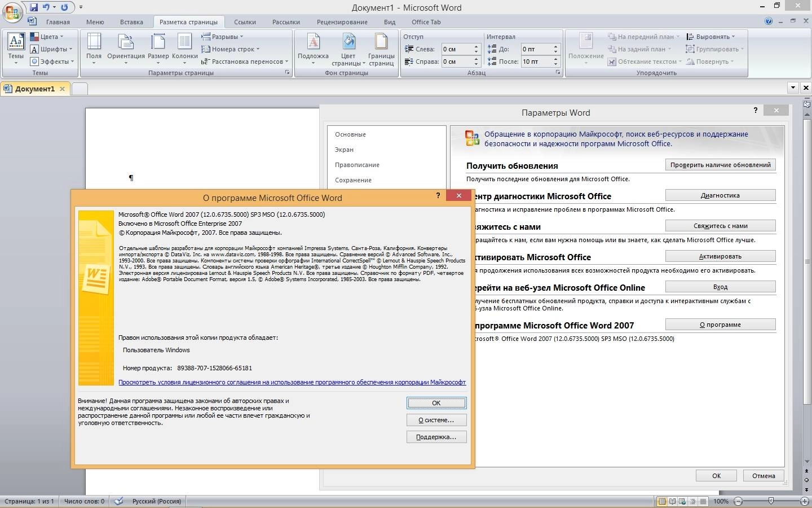Click the Поля margins icon
The width and height of the screenshot is (812, 508).
(94, 41)
